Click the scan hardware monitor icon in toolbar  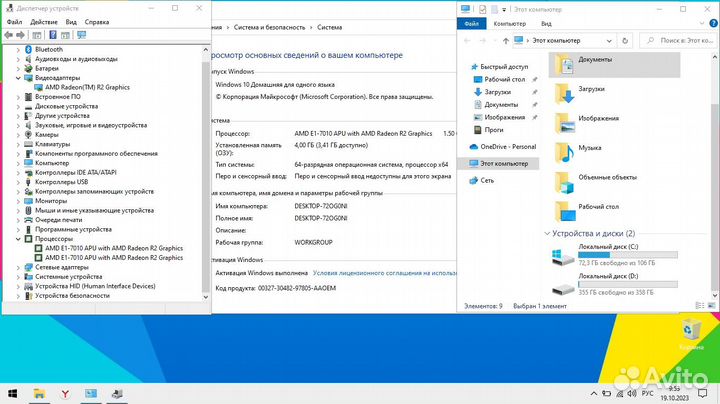pyautogui.click(x=81, y=35)
